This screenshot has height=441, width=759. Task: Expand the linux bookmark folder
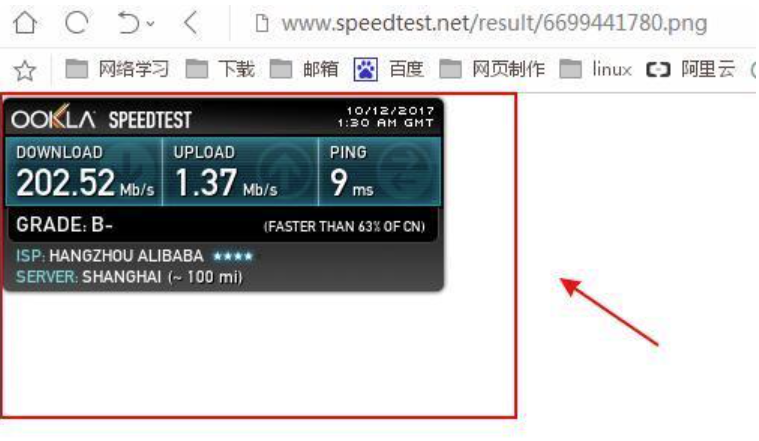[595, 69]
